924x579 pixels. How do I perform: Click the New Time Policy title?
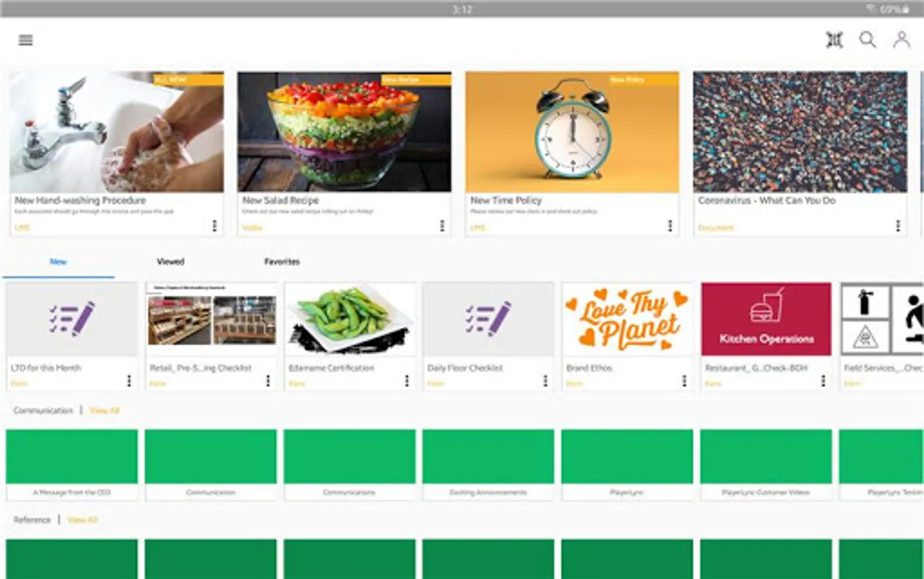506,200
